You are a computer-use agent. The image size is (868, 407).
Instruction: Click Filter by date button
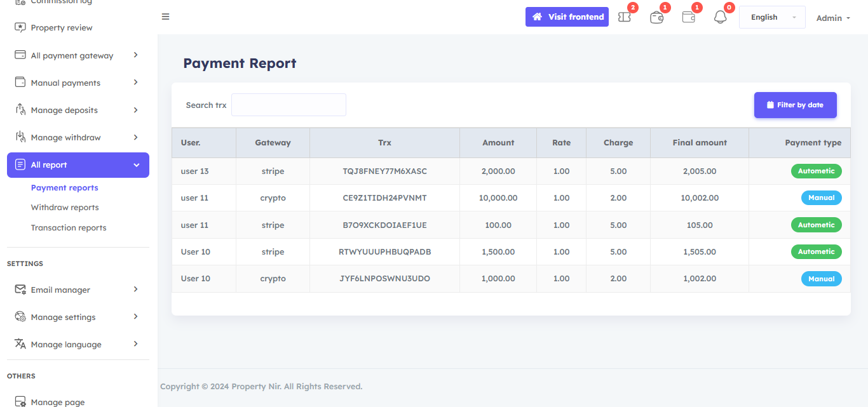coord(795,105)
